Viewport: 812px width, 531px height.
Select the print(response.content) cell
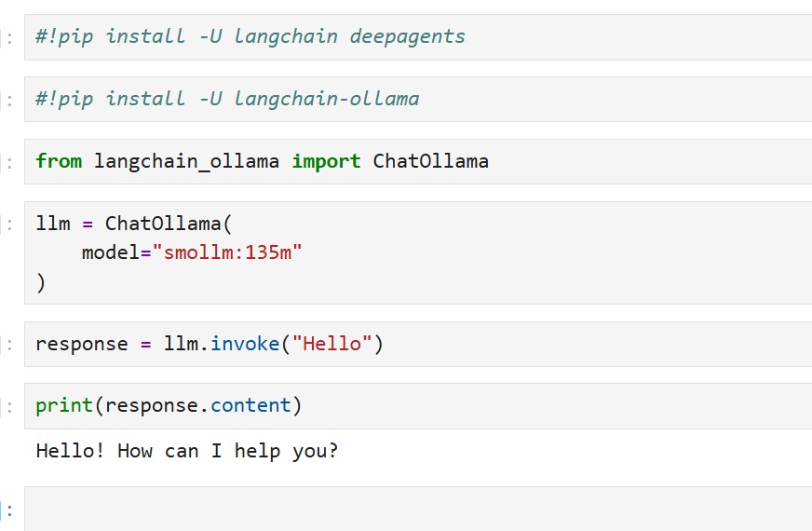(418, 405)
